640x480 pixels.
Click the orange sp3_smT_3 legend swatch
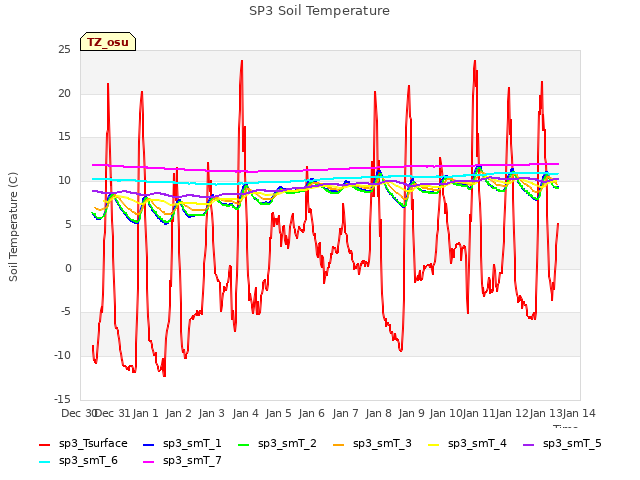tap(339, 444)
